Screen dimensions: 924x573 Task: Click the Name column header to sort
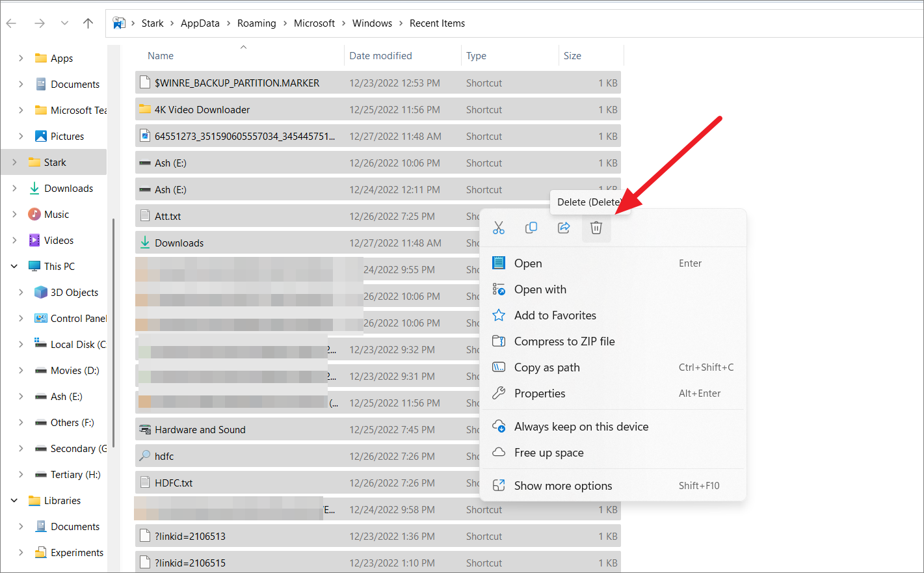(x=160, y=55)
